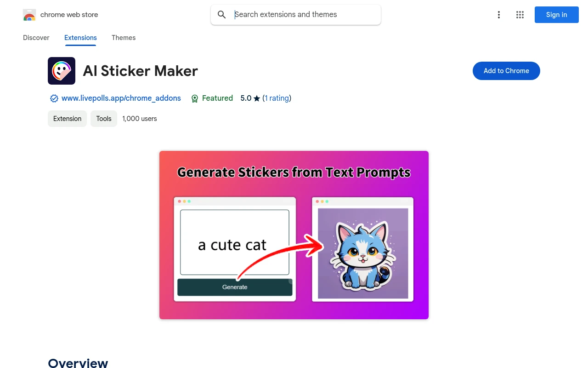Click the verified publisher badge icon

54,98
